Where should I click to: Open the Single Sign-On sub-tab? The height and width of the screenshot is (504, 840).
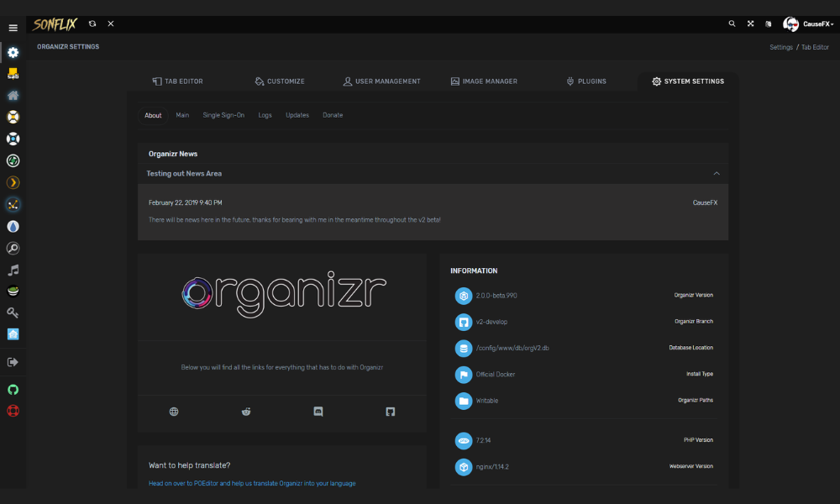coord(223,115)
